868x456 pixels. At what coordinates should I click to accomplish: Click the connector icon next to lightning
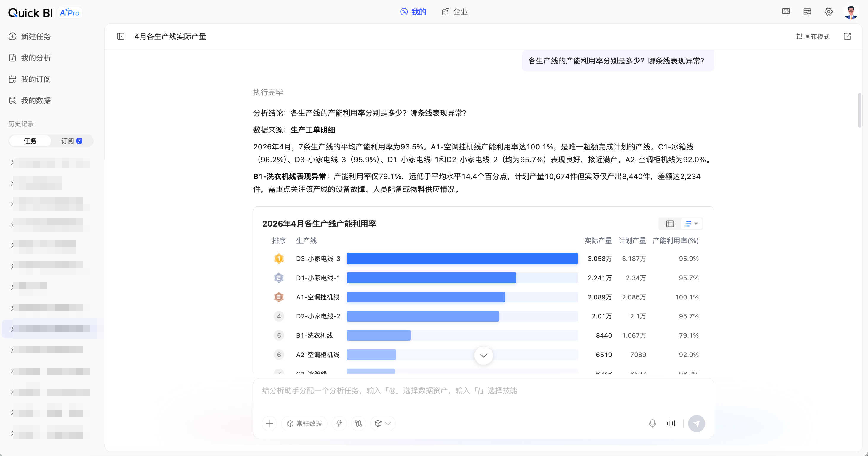[x=358, y=423]
